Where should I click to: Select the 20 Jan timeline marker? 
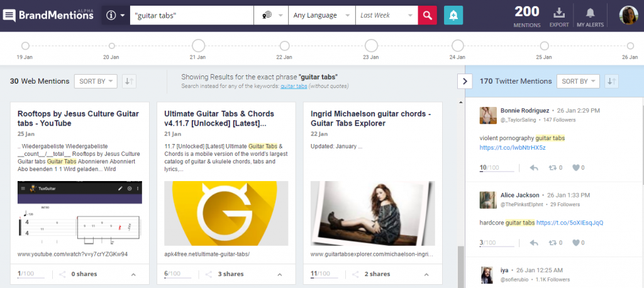pos(111,46)
